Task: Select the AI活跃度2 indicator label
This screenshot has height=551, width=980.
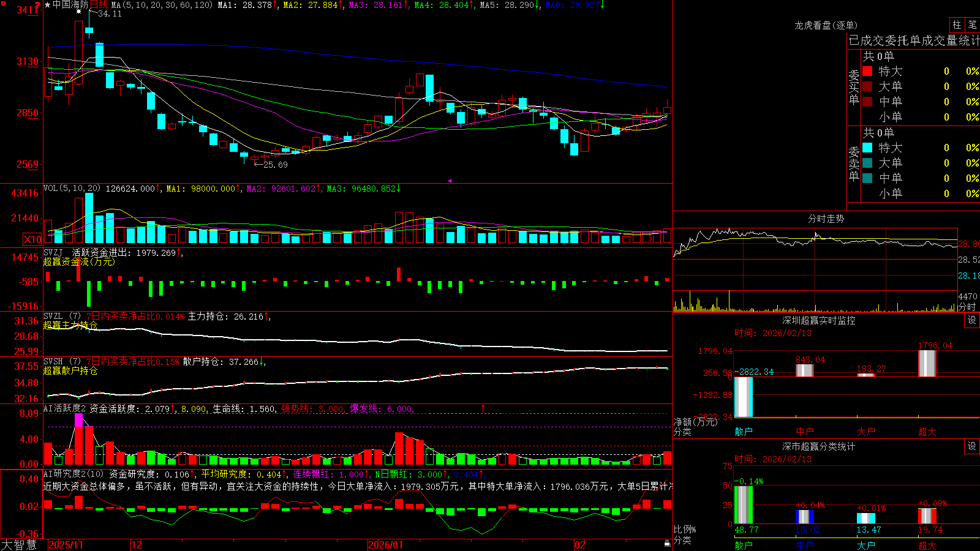Action: coord(65,408)
